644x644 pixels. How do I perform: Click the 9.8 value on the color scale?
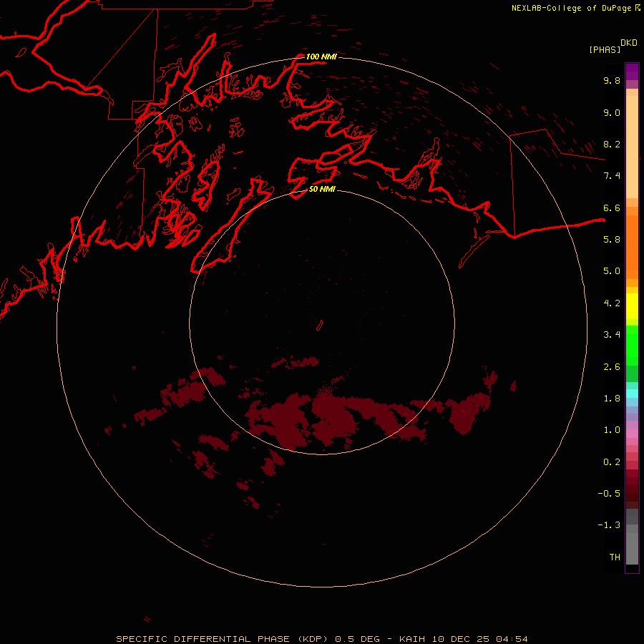612,80
